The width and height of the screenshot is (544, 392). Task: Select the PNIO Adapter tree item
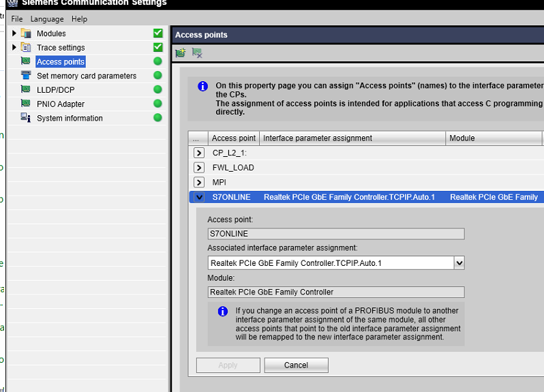pyautogui.click(x=61, y=104)
